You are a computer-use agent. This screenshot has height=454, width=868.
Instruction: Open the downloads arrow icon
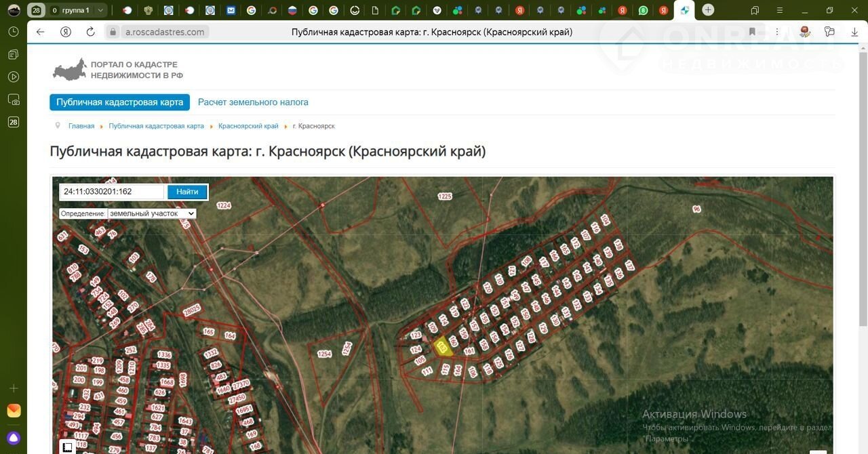point(854,32)
